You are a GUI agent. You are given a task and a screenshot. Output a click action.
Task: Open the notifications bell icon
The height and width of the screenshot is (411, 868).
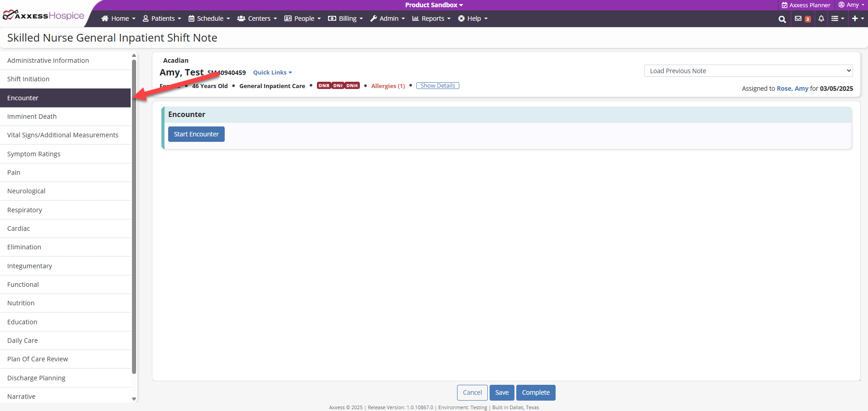pyautogui.click(x=821, y=19)
